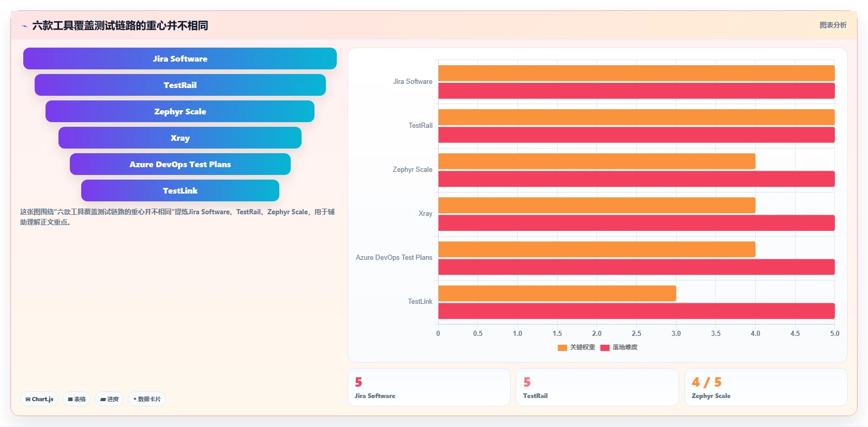This screenshot has width=868, height=427.
Task: Click the 4.5 tick on the chart x-axis
Action: 795,333
